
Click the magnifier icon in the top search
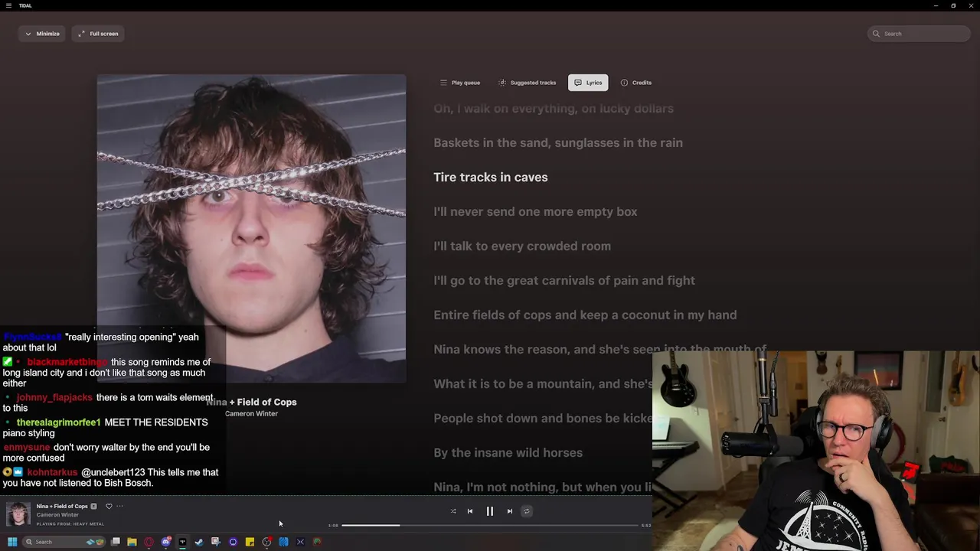tap(877, 34)
